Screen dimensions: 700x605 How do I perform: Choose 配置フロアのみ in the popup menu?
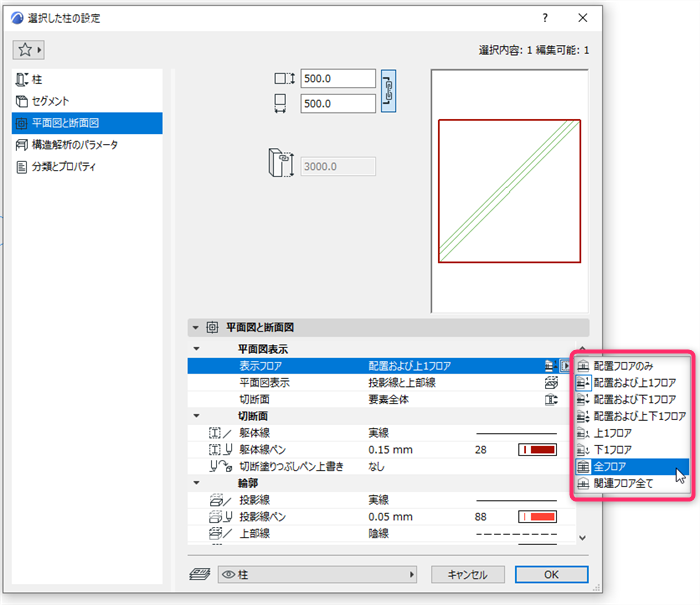[632, 366]
